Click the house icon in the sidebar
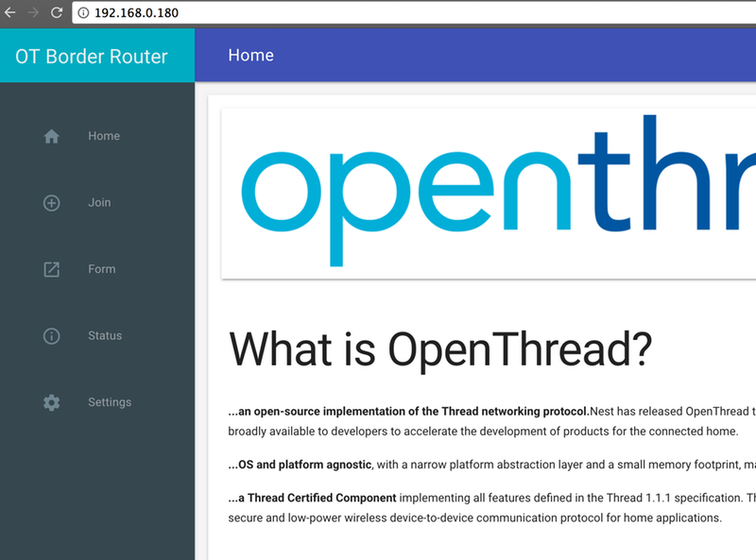 [x=52, y=136]
